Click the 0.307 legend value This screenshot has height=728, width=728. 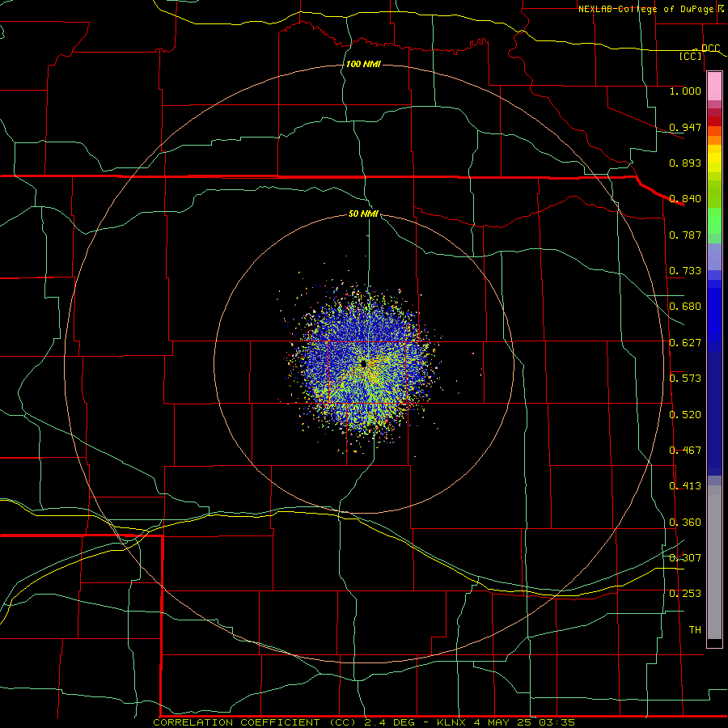pos(685,558)
